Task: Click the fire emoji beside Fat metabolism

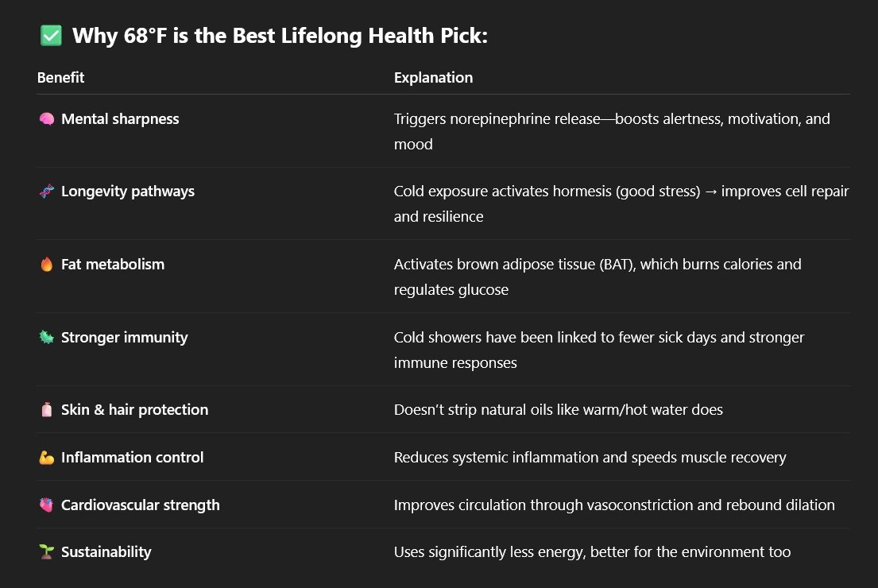Action: (x=46, y=265)
